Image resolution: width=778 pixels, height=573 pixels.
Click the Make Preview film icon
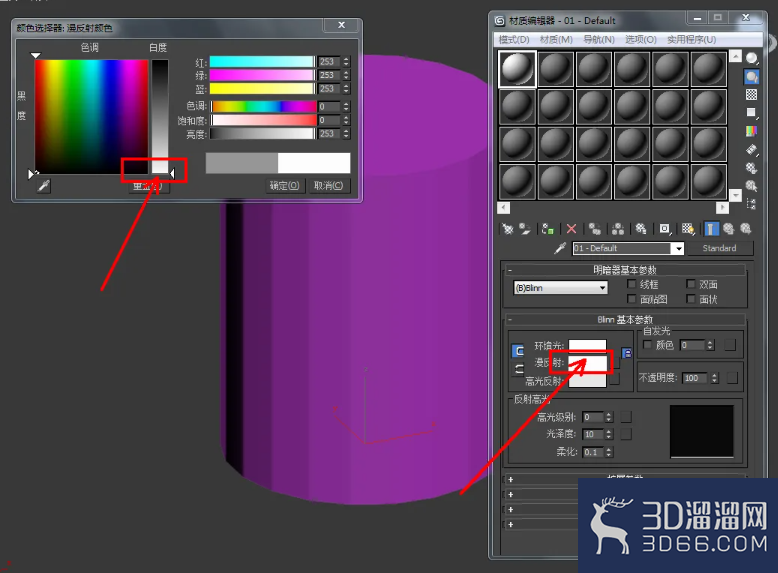[752, 149]
